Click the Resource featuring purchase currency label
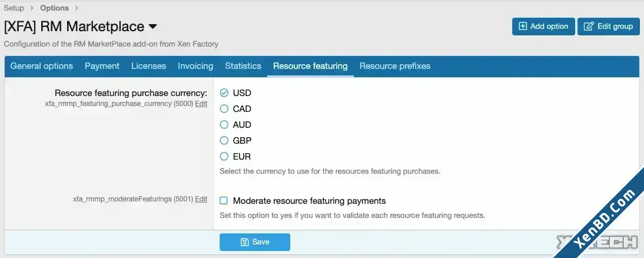644x258 pixels. tap(131, 93)
